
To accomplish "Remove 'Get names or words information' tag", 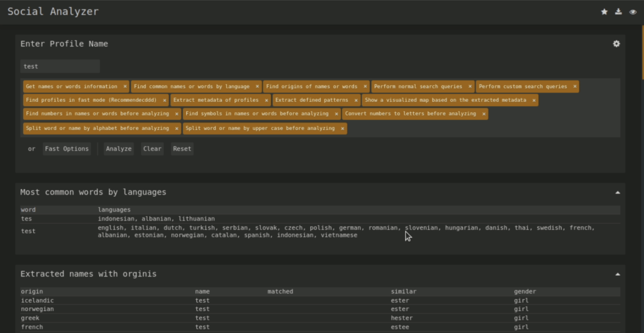I will coord(125,87).
